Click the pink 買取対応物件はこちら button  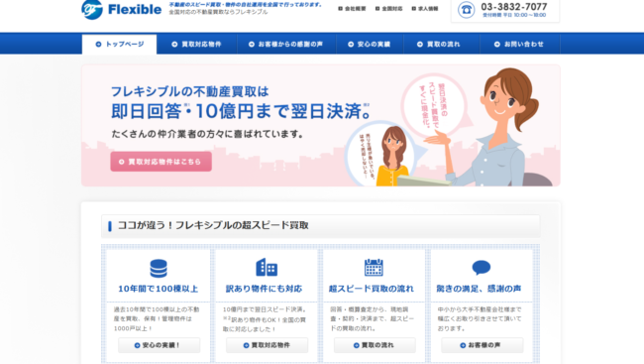coord(161,162)
